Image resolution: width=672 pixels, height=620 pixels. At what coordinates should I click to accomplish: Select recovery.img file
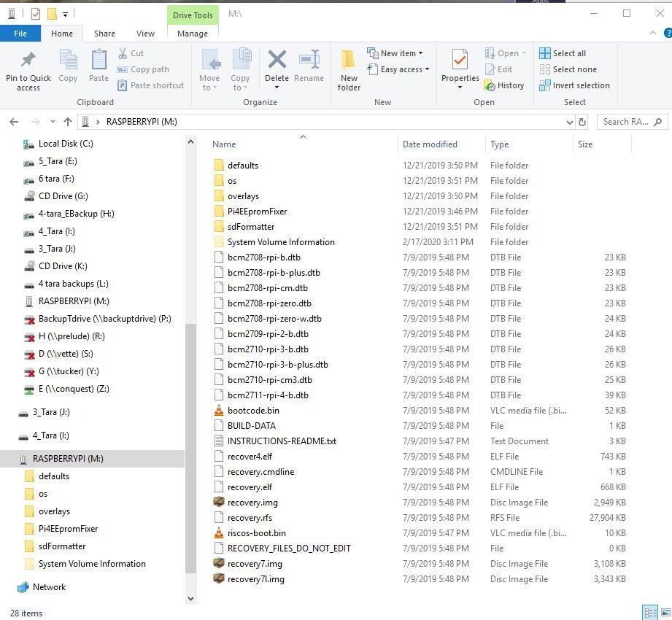tap(252, 503)
